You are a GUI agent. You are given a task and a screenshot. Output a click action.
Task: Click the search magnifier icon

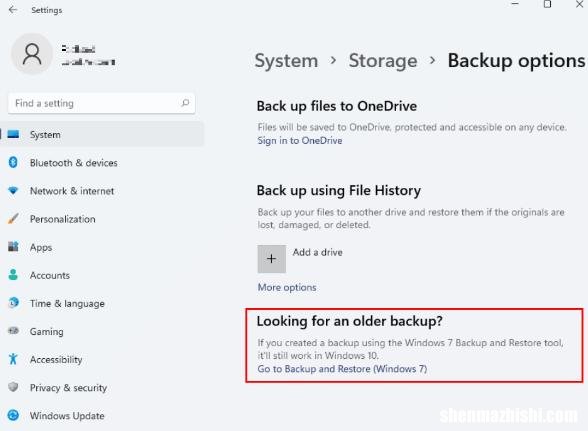pyautogui.click(x=185, y=103)
